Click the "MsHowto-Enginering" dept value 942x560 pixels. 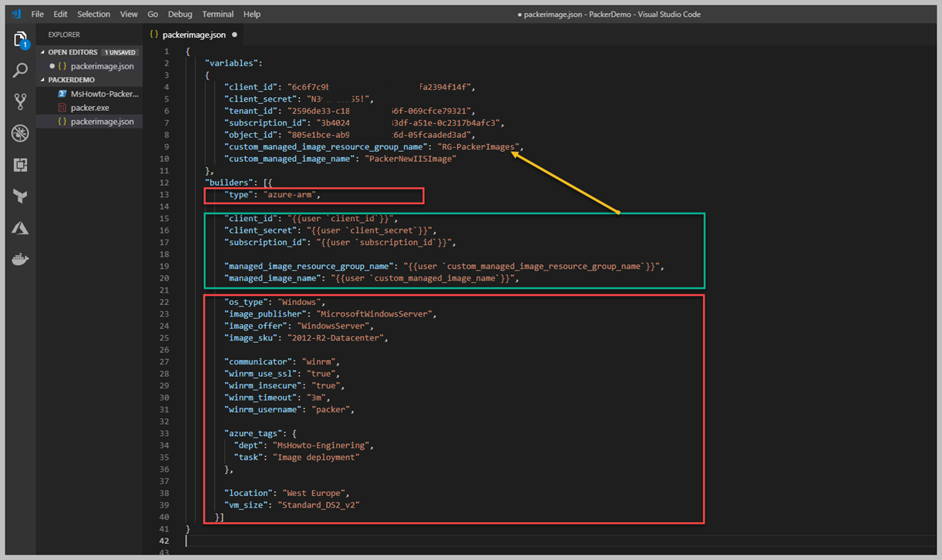pos(322,445)
